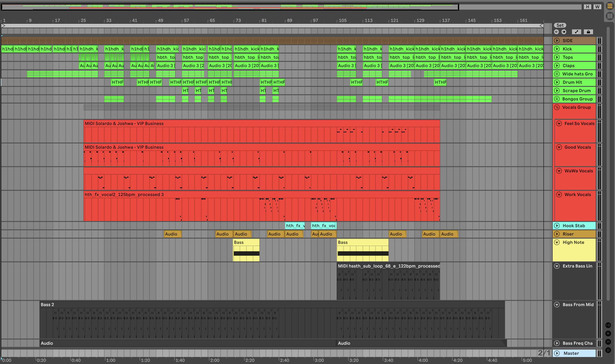Click the Lock Envelopes padlock icon
The width and height of the screenshot is (615, 364).
tap(588, 32)
